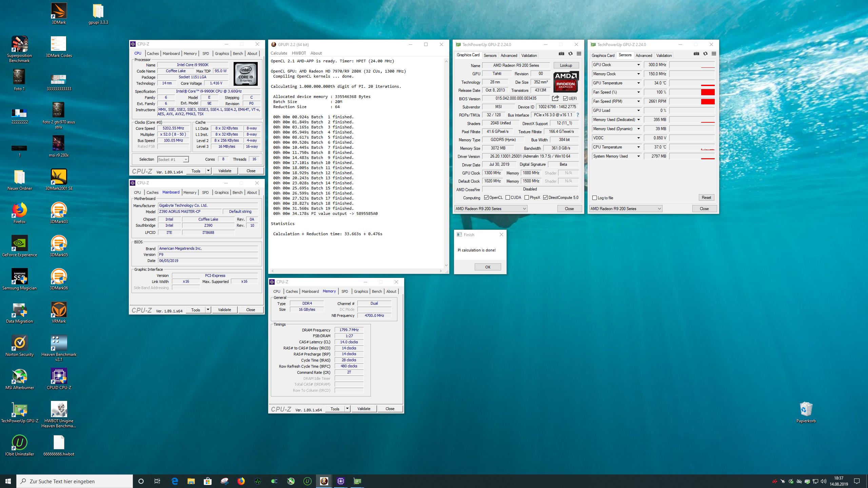
Task: Click the refresh icon in GPU-Z Graphics Card window
Action: 570,54
